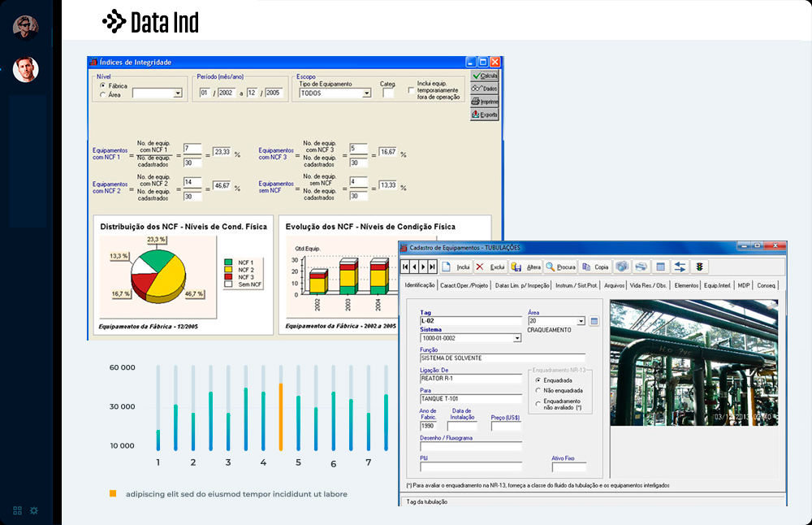Image resolution: width=812 pixels, height=525 pixels.
Task: Click the Ativo Fixo field
Action: (569, 467)
